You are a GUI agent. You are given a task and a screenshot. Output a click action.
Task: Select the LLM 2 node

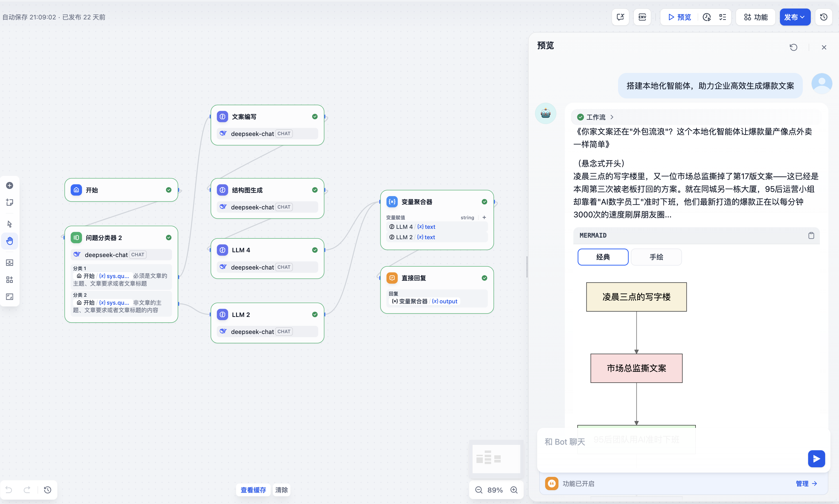[267, 323]
